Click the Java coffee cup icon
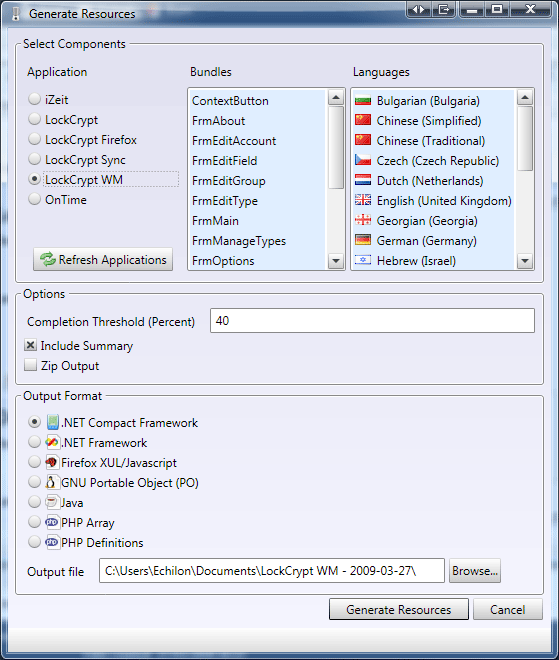 tap(52, 502)
